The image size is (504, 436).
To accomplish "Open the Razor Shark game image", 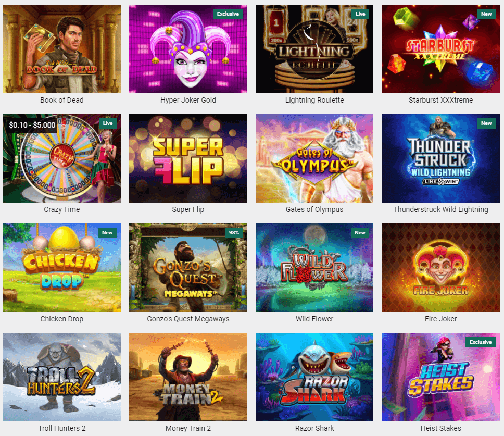I will 314,377.
